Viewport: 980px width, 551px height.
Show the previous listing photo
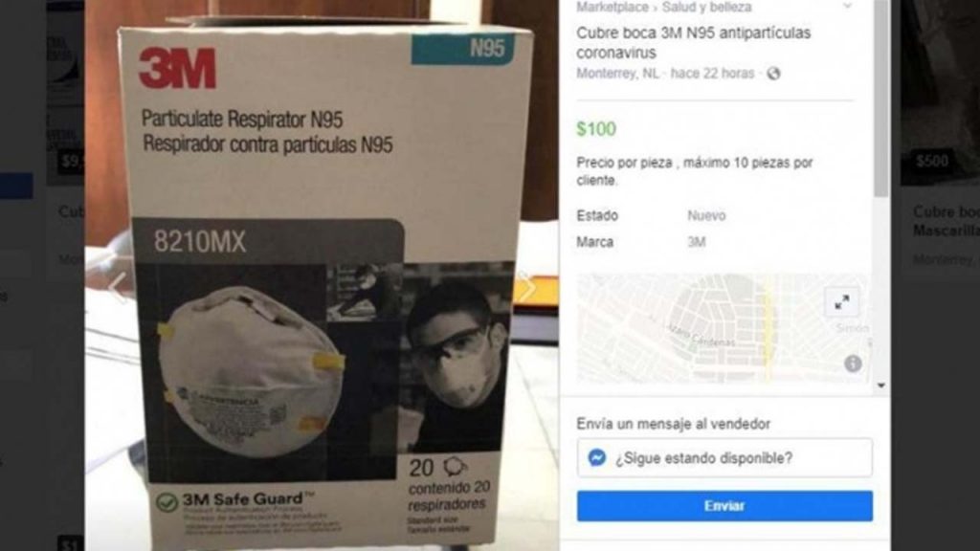point(118,288)
